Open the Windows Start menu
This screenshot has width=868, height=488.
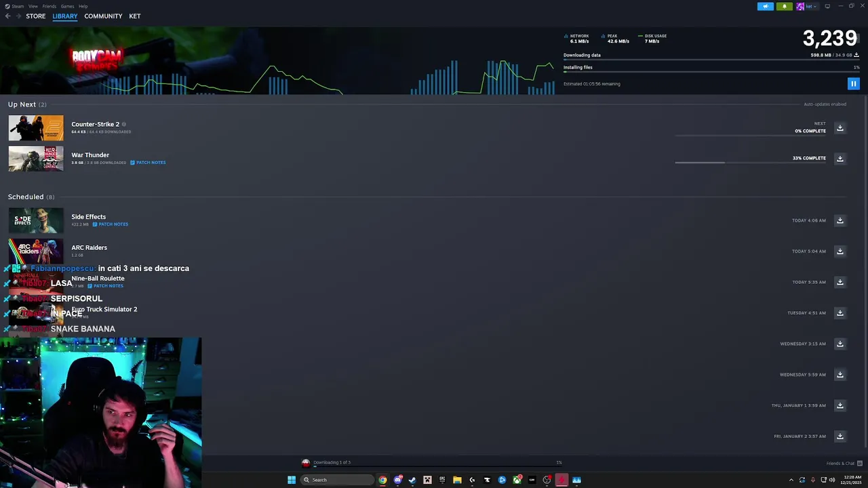292,480
